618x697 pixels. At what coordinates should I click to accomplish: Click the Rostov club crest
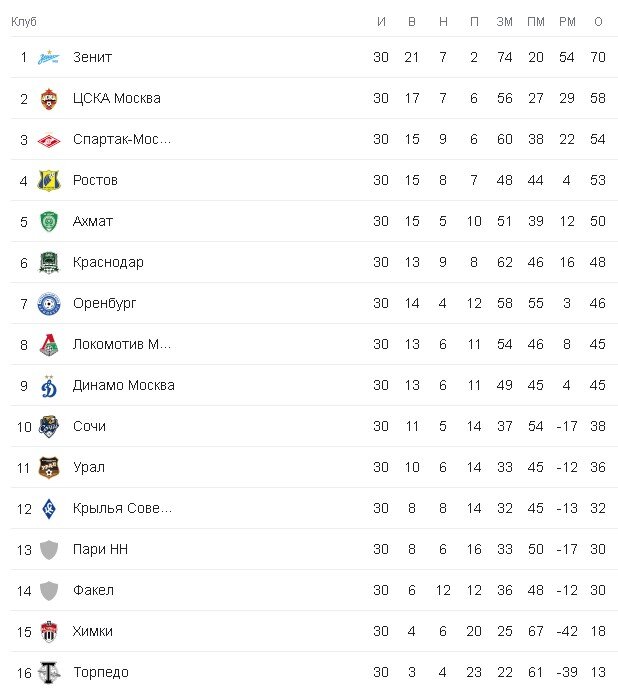(48, 180)
